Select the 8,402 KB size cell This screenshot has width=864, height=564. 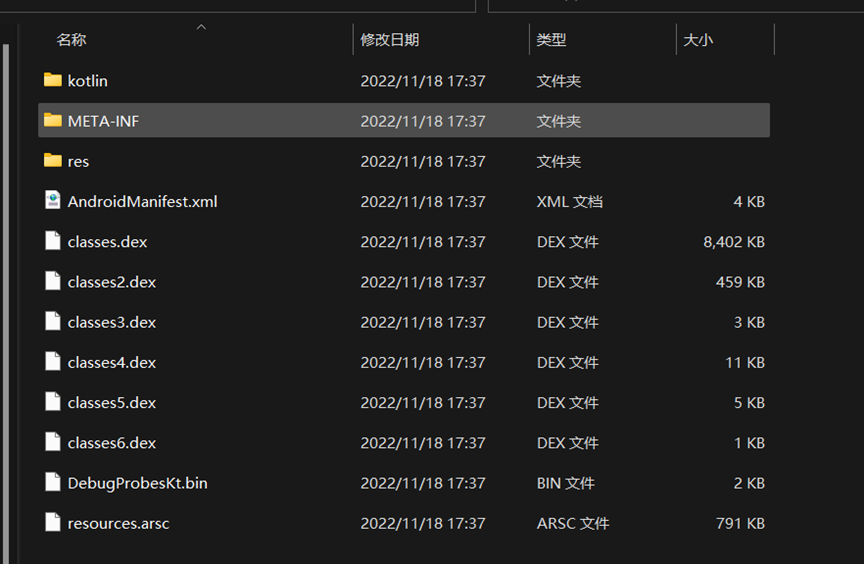click(x=734, y=241)
